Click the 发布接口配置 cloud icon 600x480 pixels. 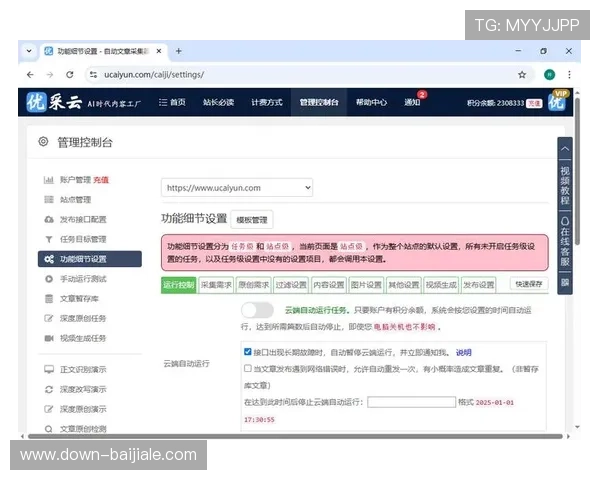point(49,219)
